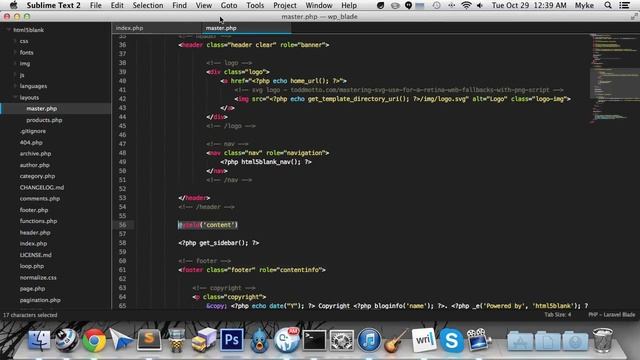The image size is (640, 360).
Task: Click the Myke user name in menu bar
Action: [x=584, y=5]
